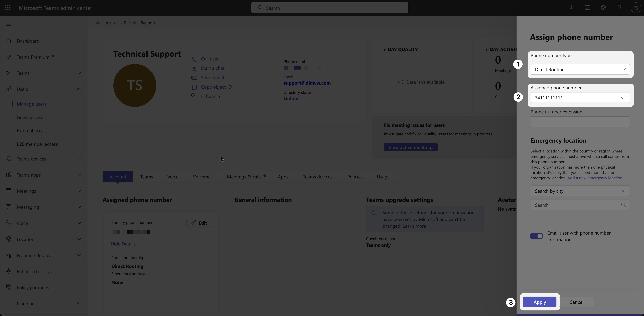Expand the Teams section chevron in sidebar
644x316 pixels.
pyautogui.click(x=79, y=73)
